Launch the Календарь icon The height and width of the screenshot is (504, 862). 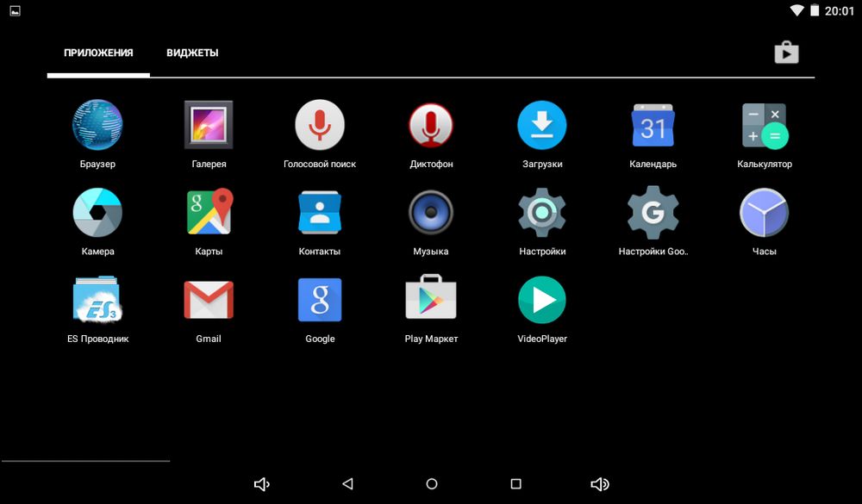653,125
